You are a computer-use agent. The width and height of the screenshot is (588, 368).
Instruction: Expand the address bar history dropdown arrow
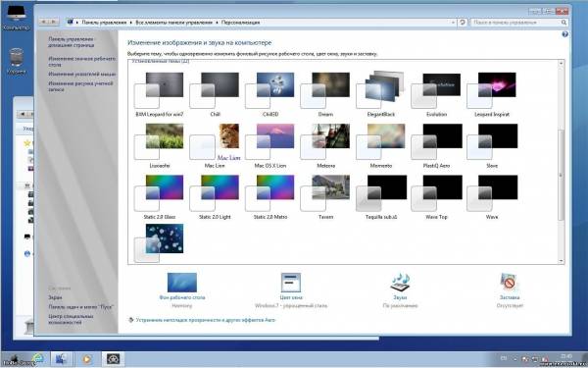coord(453,23)
